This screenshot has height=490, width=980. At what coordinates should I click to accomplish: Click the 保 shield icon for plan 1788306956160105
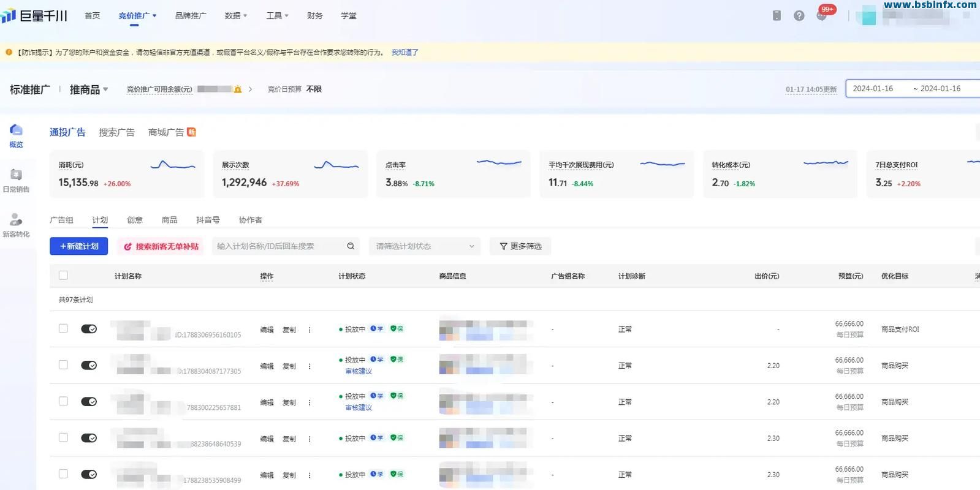(x=397, y=329)
